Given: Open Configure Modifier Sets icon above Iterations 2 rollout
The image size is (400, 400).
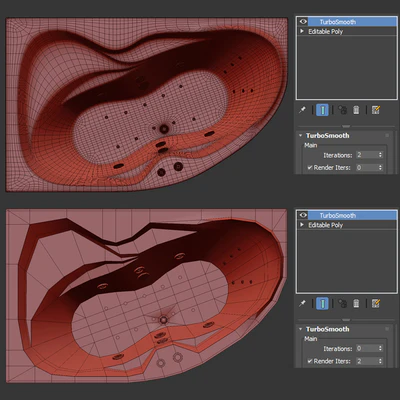Looking at the screenshot, I should click(376, 110).
